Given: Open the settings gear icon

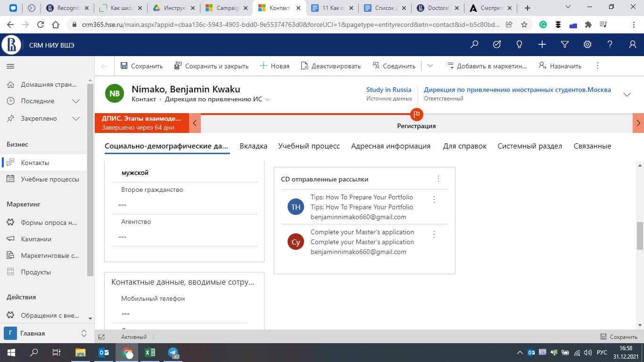Looking at the screenshot, I should click(x=587, y=44).
